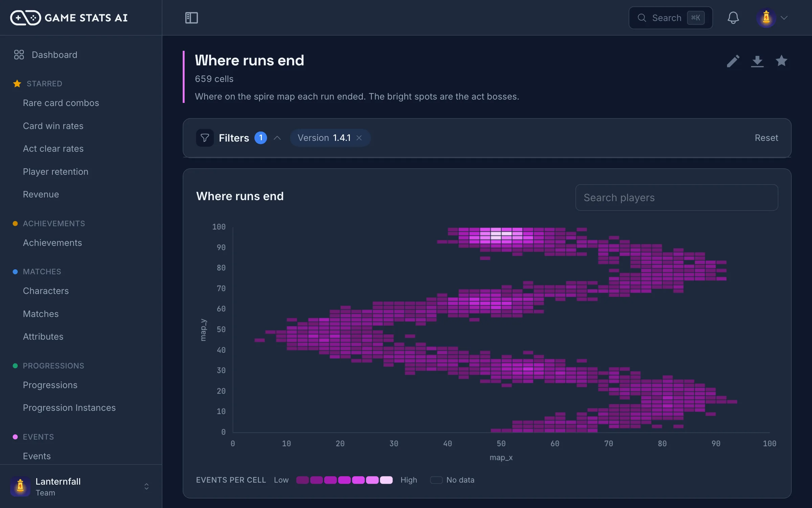Click the ⌘K shortcut badge

click(x=696, y=18)
